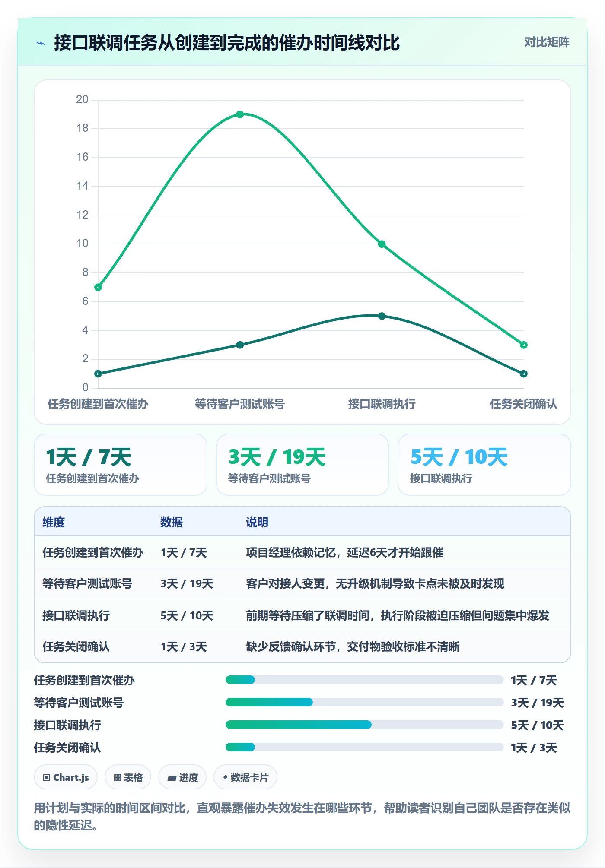Click the 任务创建到首次催办 progress bar

tap(364, 680)
